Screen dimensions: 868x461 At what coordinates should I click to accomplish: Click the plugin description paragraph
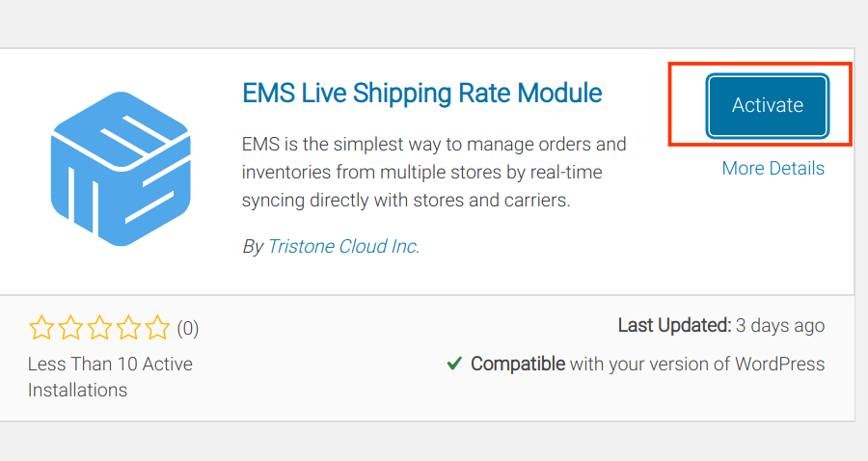(434, 172)
